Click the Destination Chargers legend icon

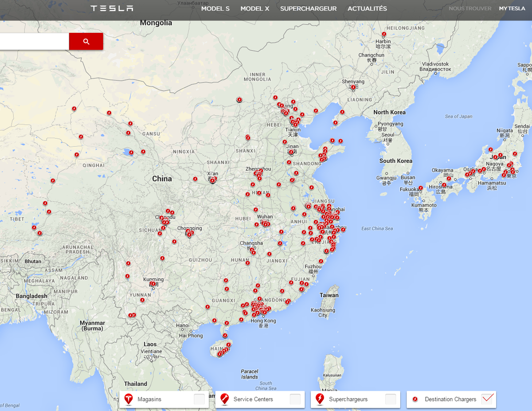(x=415, y=399)
